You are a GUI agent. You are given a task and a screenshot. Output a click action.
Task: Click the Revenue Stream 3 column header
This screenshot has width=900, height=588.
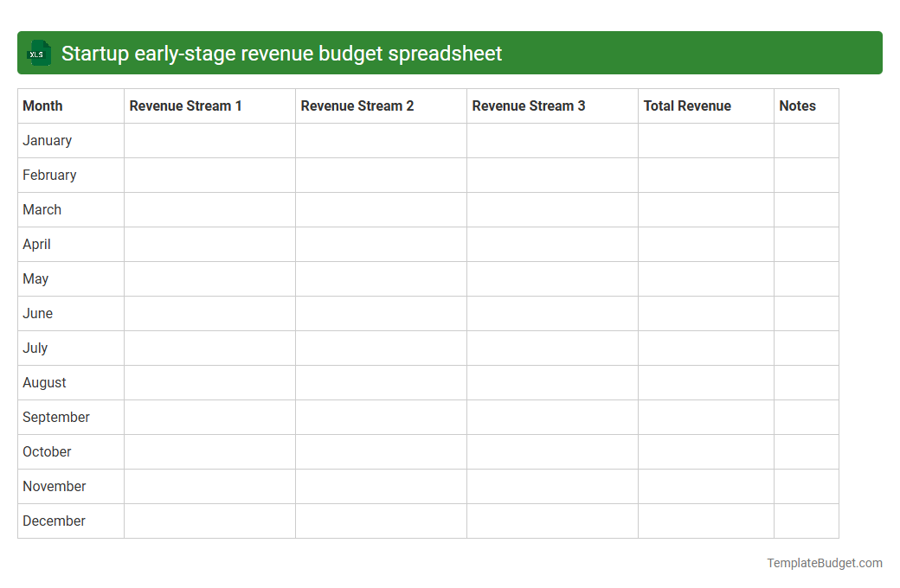coord(528,105)
